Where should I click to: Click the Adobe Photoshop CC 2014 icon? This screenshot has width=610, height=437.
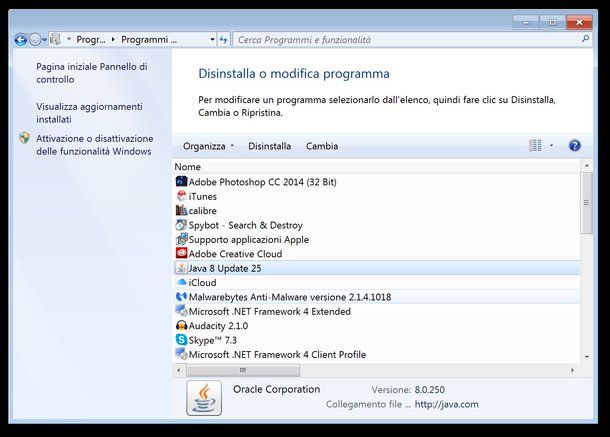(x=181, y=181)
